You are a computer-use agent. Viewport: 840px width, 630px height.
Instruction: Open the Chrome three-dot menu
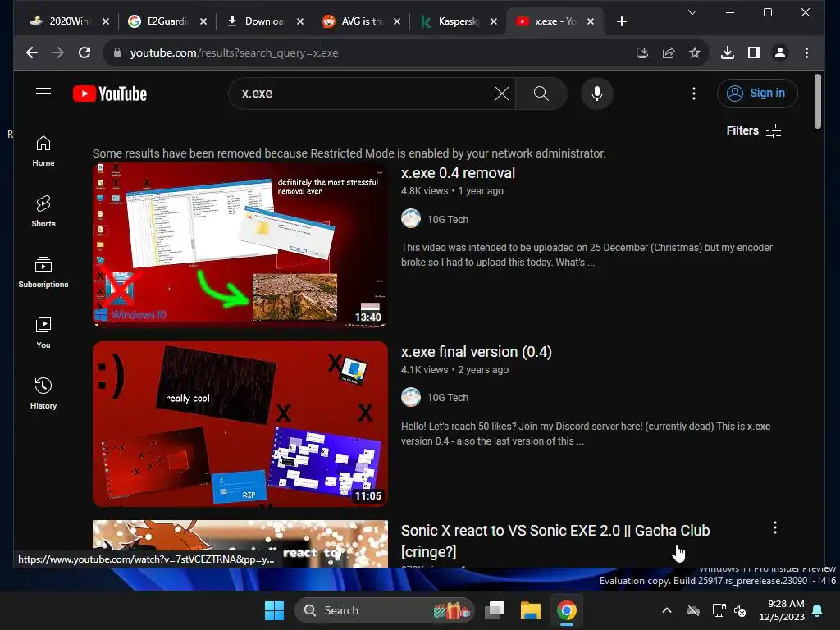tap(807, 52)
